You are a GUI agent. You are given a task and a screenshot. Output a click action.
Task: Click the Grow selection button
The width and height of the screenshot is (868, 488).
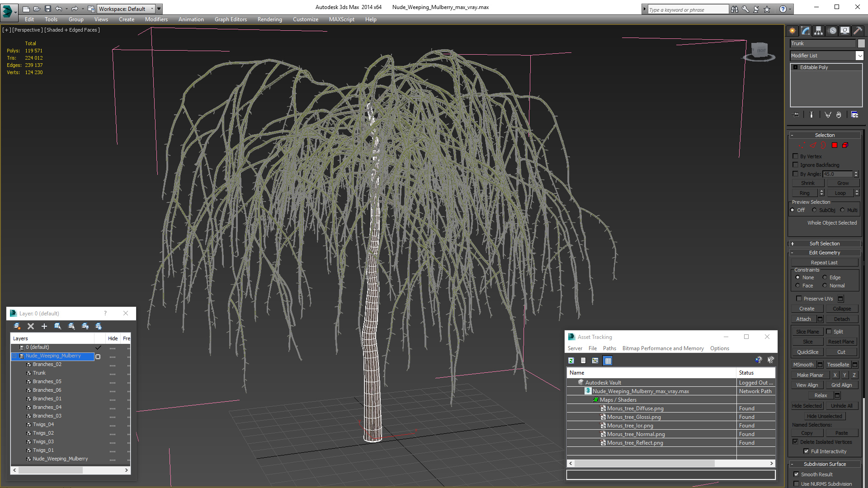[x=843, y=183]
